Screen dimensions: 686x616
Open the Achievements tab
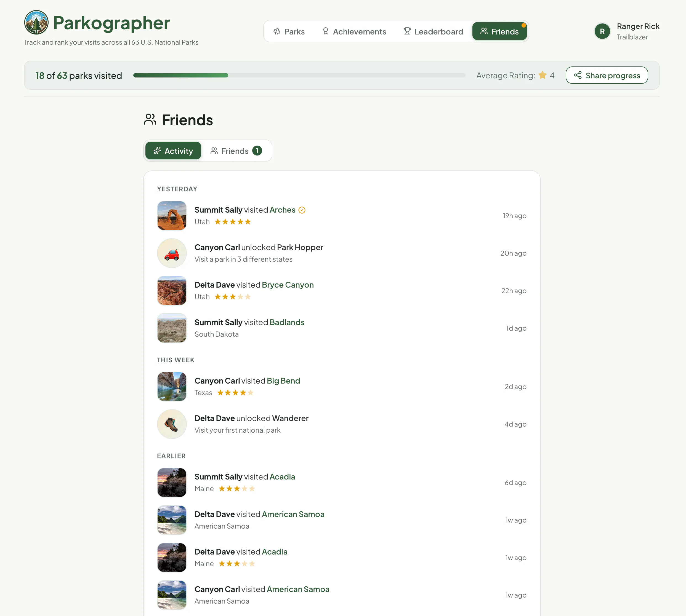tap(354, 31)
